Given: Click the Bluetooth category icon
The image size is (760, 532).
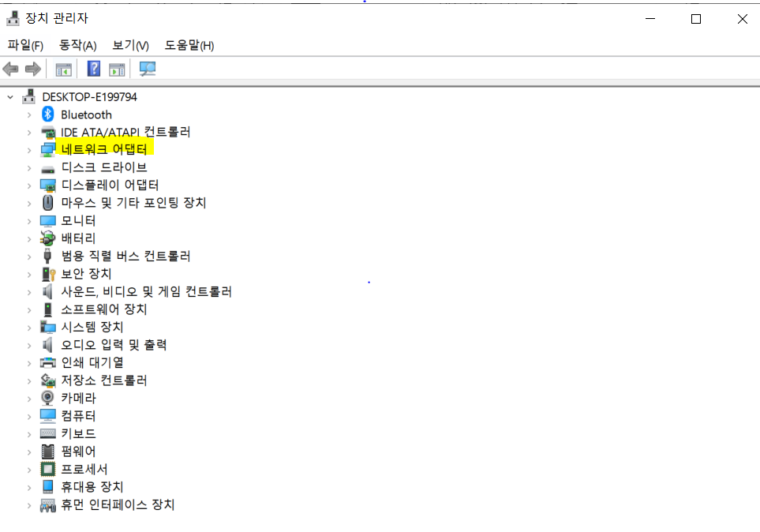Looking at the screenshot, I should tap(47, 114).
